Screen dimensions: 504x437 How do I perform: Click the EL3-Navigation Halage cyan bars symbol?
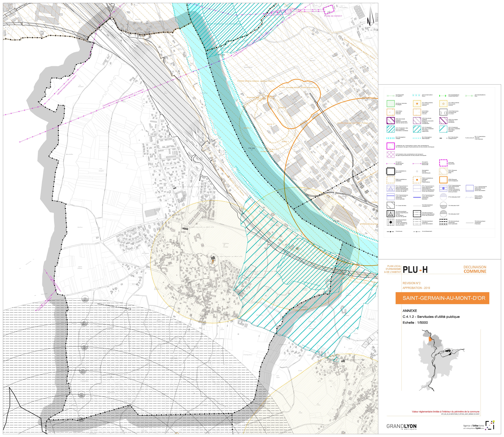tap(391, 138)
